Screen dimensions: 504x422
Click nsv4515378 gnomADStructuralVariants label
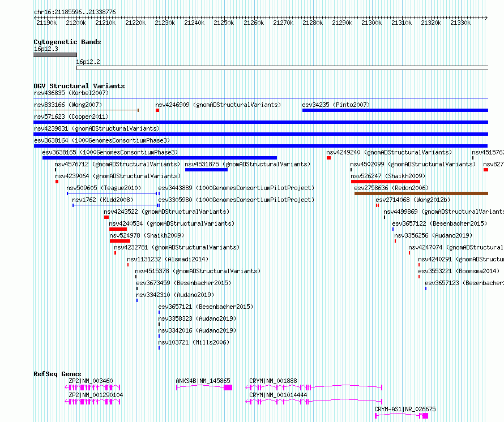pyautogui.click(x=198, y=271)
